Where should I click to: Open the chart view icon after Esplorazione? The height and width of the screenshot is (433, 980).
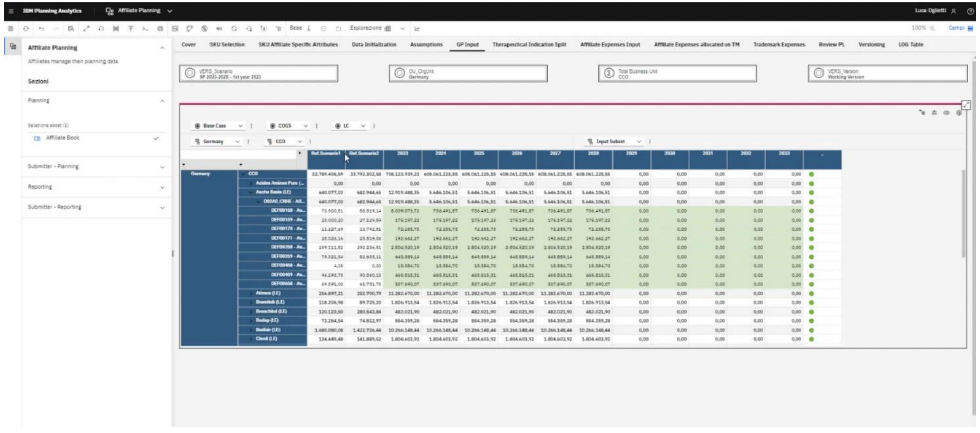tap(417, 29)
